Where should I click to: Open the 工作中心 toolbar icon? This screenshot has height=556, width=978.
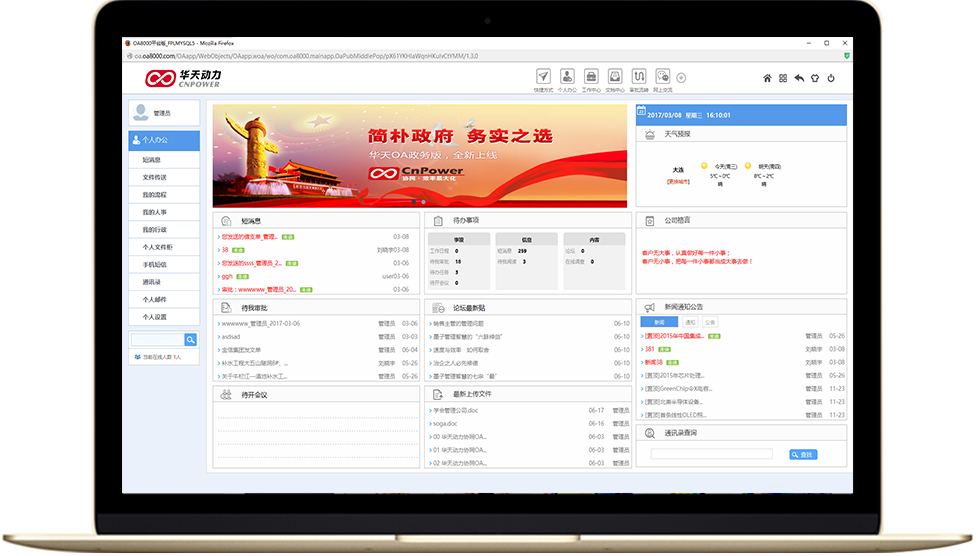point(591,77)
